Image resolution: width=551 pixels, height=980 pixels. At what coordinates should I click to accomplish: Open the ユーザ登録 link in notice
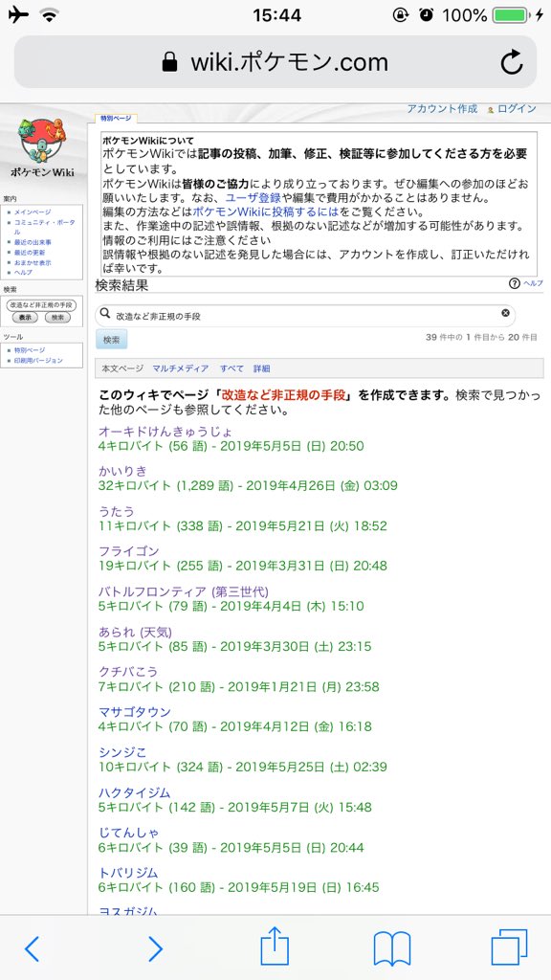(253, 197)
